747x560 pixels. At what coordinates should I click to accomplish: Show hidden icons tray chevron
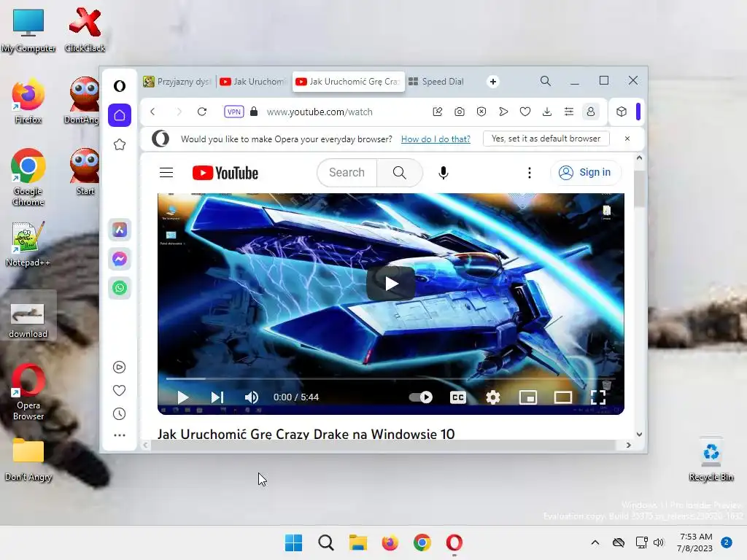pos(595,542)
